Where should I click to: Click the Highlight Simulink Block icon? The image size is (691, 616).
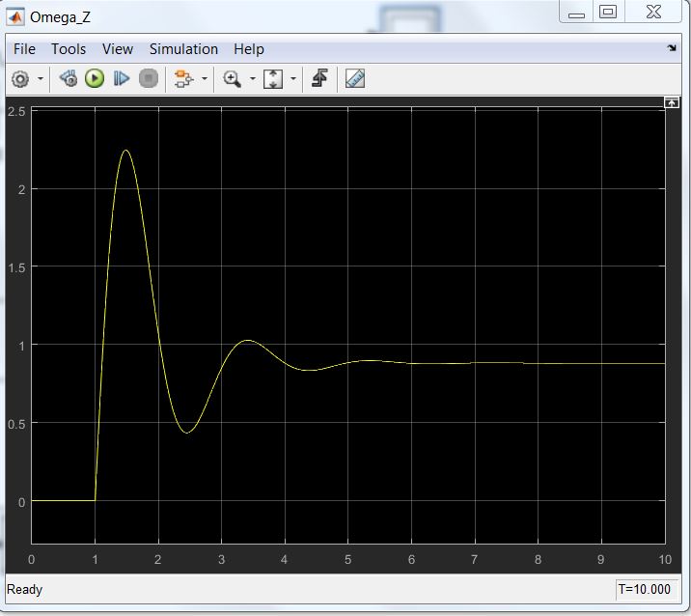[x=183, y=79]
